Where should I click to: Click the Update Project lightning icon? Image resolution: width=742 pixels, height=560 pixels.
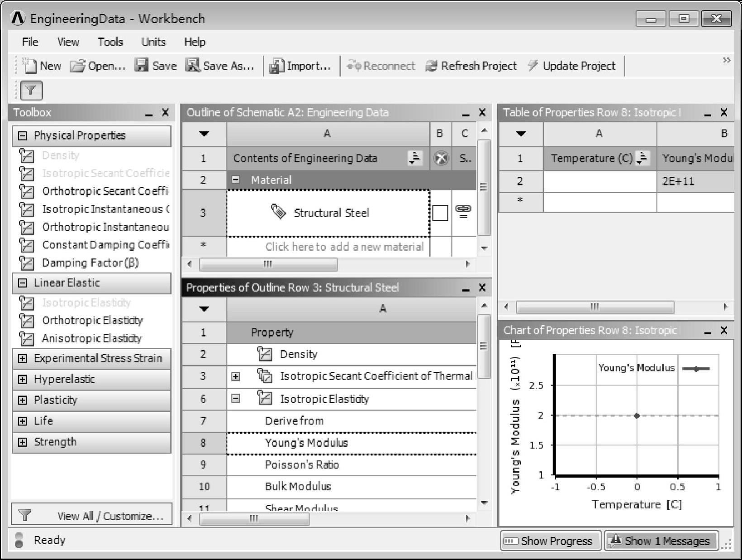(533, 66)
